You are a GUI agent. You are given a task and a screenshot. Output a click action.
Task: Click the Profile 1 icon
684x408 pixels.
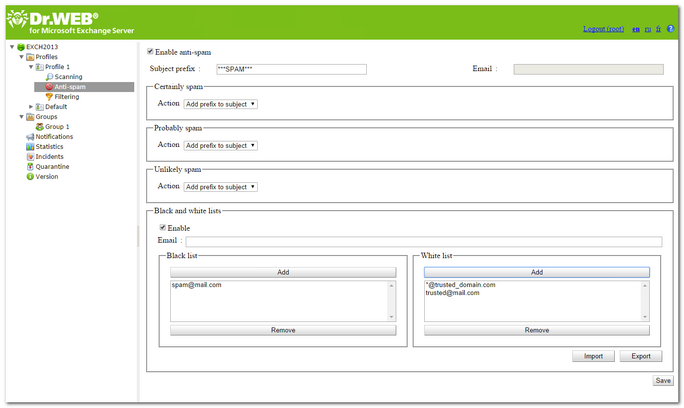click(40, 67)
